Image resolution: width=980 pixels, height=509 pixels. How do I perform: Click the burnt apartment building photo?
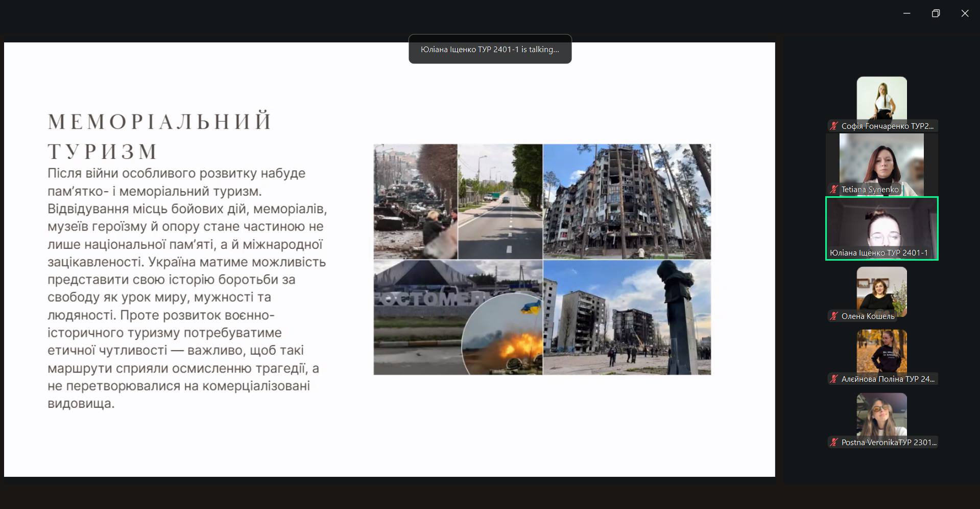pyautogui.click(x=627, y=201)
